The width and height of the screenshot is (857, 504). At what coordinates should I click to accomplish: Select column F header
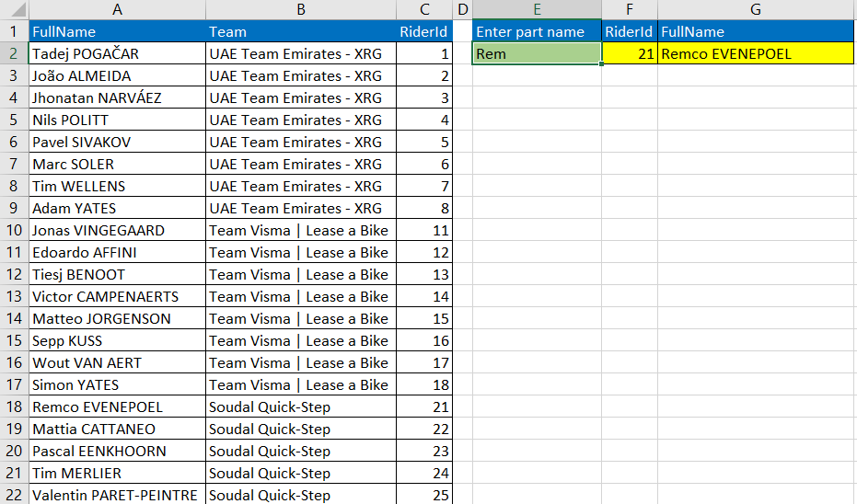pyautogui.click(x=630, y=9)
